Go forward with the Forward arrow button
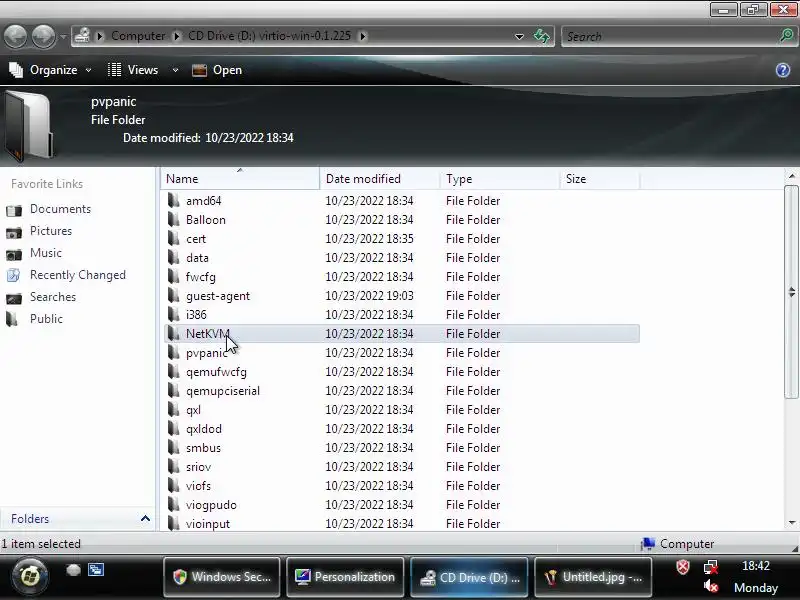This screenshot has height=600, width=800. coord(43,36)
